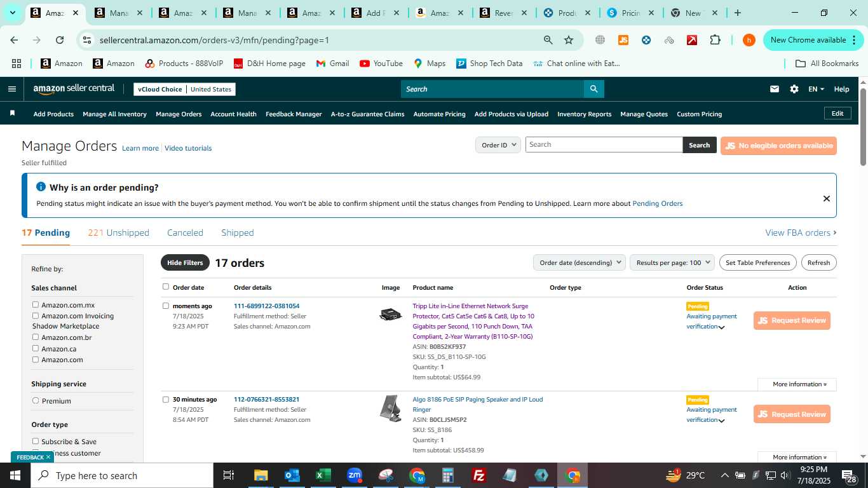This screenshot has height=488, width=868.
Task: Open the Chrome extensions puzzle icon
Action: 715,40
